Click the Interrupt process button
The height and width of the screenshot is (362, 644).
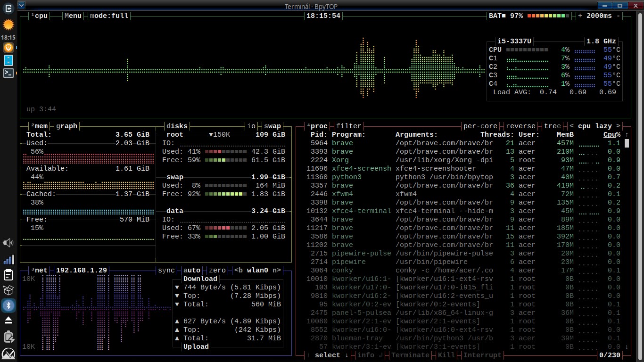click(483, 355)
